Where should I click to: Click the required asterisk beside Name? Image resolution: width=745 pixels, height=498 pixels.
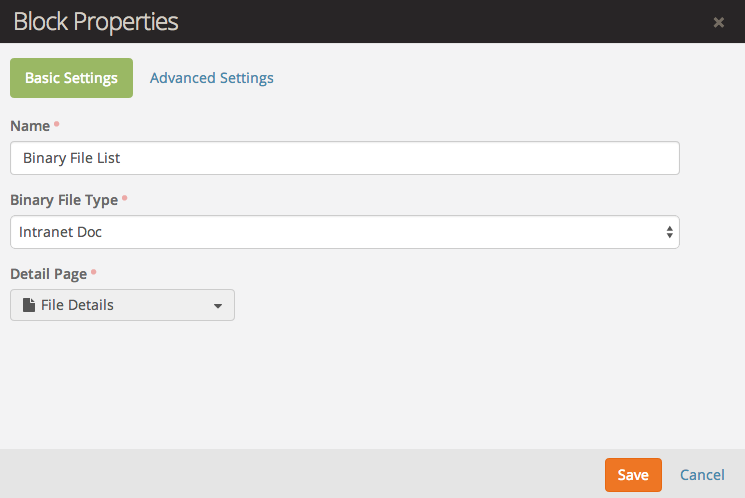tap(56, 125)
